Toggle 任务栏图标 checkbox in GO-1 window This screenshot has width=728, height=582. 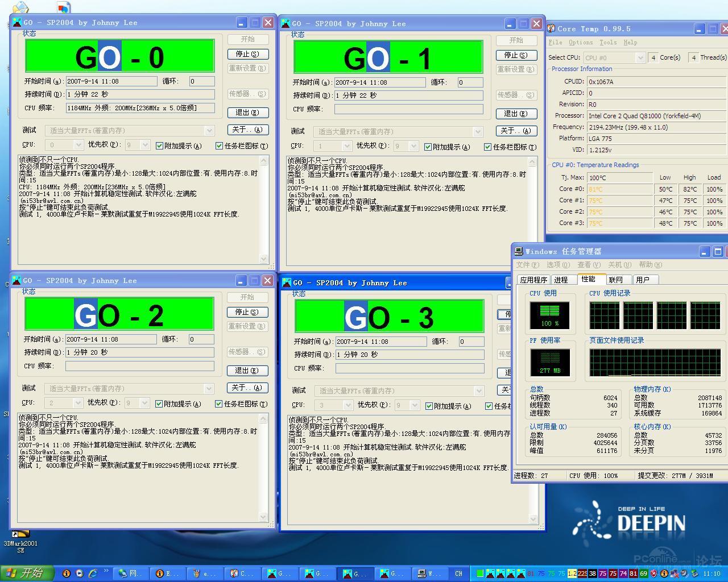pos(487,147)
